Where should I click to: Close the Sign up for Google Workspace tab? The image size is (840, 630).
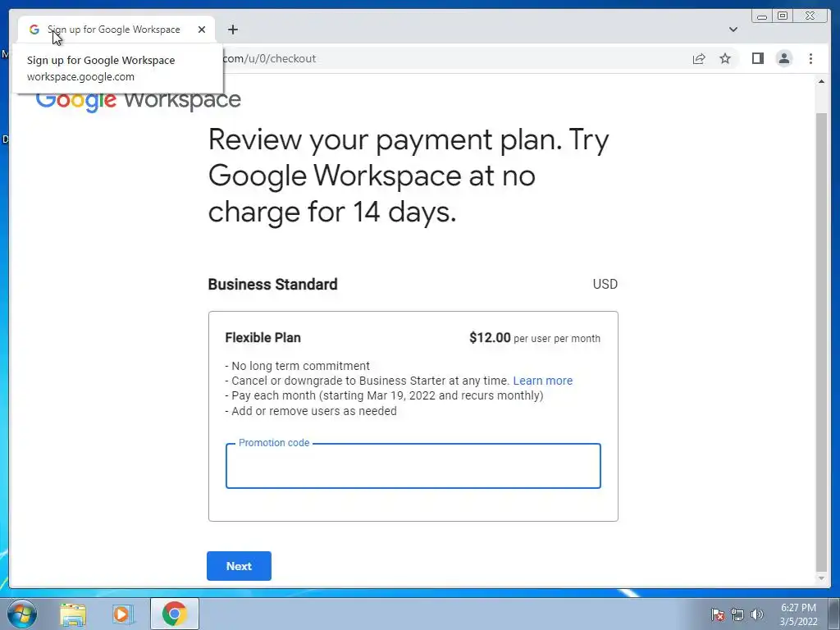click(202, 30)
